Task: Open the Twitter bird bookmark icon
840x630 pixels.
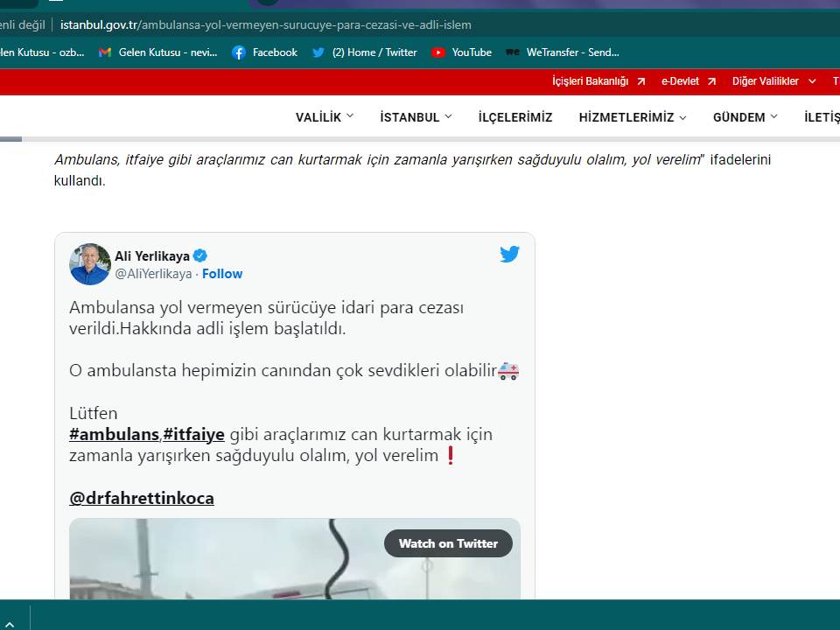Action: tap(318, 52)
